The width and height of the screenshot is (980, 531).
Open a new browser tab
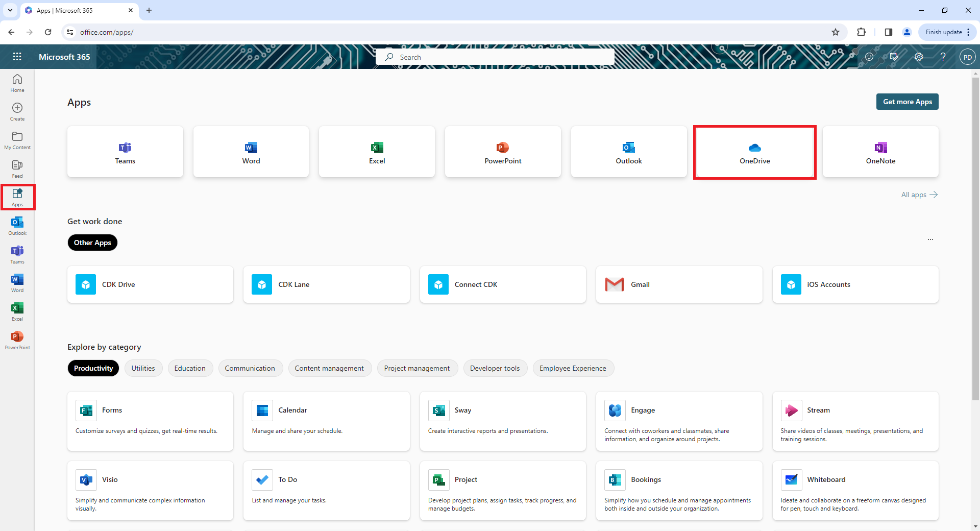149,10
